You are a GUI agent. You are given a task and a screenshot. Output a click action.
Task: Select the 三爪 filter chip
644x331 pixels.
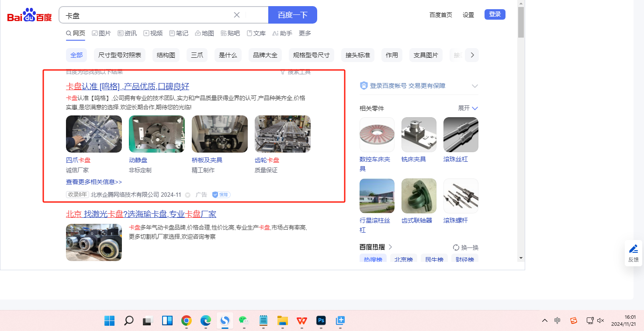click(197, 55)
